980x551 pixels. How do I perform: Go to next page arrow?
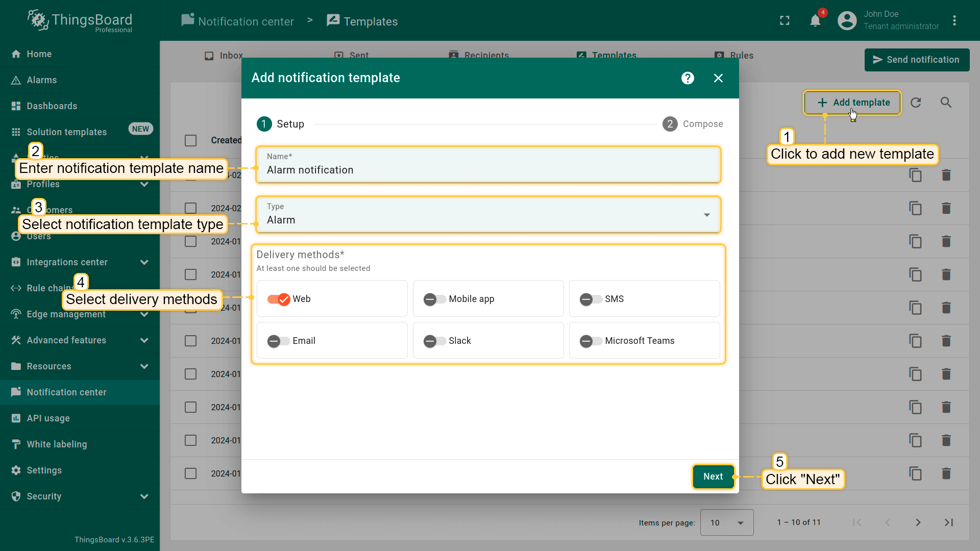click(x=918, y=522)
